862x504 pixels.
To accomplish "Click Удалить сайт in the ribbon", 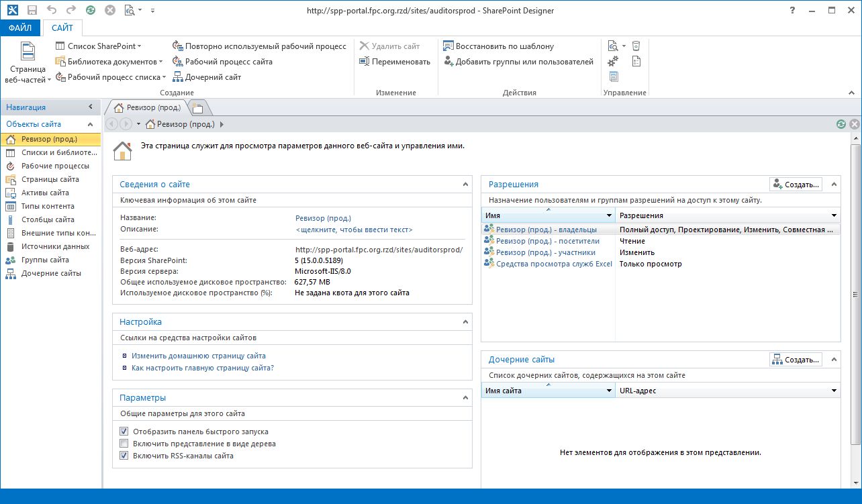I will [390, 46].
